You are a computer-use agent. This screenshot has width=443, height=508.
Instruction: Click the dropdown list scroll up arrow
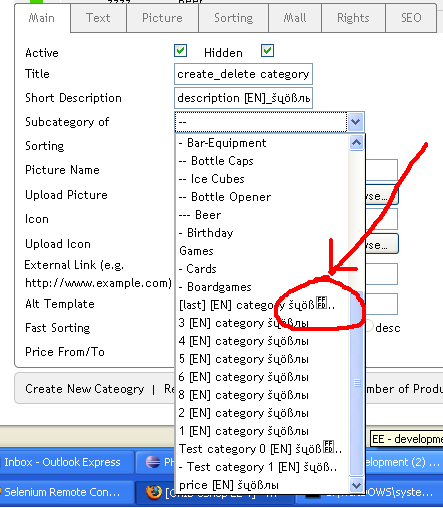pos(356,143)
